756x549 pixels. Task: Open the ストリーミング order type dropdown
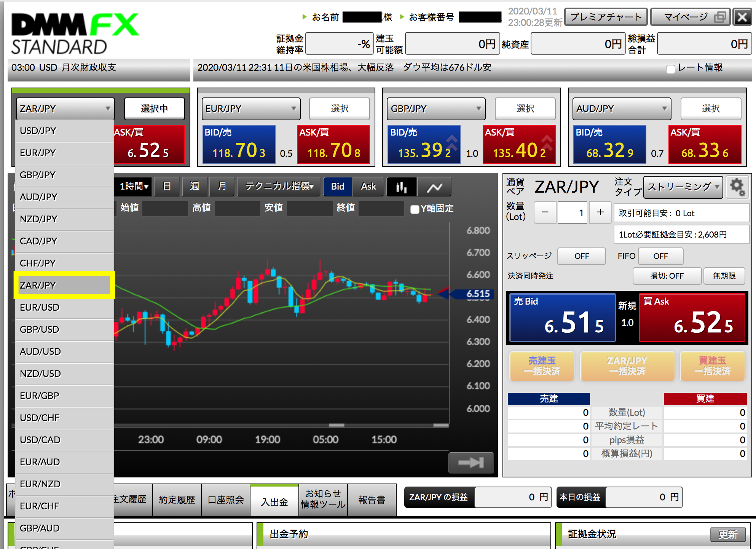(683, 187)
